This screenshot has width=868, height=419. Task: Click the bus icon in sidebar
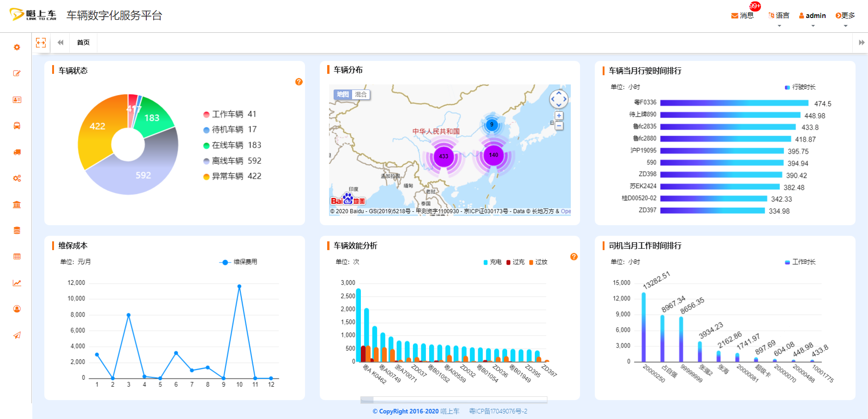click(17, 126)
